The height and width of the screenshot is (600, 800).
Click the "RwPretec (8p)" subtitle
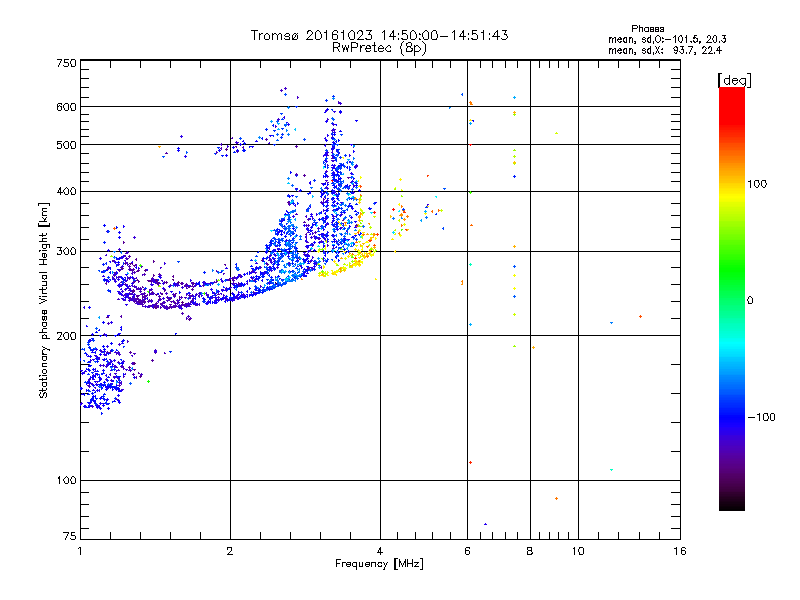(x=379, y=48)
